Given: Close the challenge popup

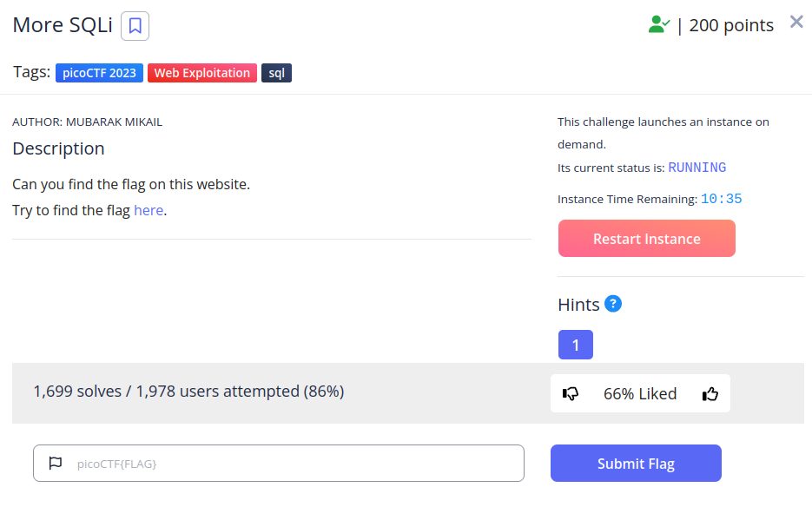Looking at the screenshot, I should [796, 22].
